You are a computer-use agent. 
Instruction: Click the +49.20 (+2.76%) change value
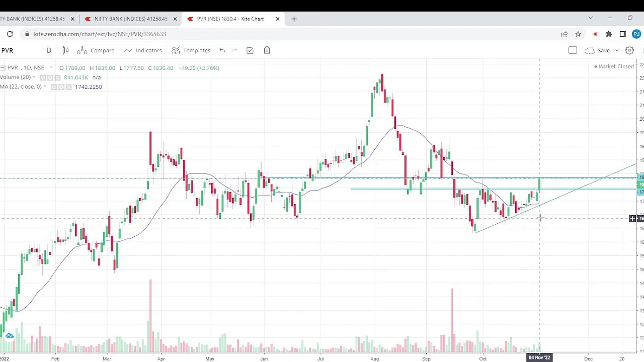[199, 68]
